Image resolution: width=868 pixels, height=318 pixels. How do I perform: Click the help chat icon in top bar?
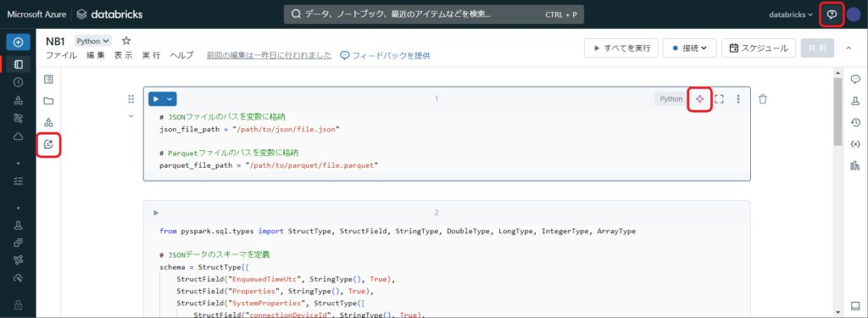832,14
